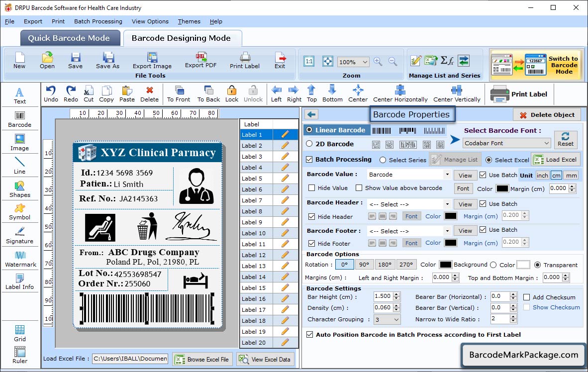
Task: Toggle Auto Position Barcode in Batch Process
Action: [309, 335]
